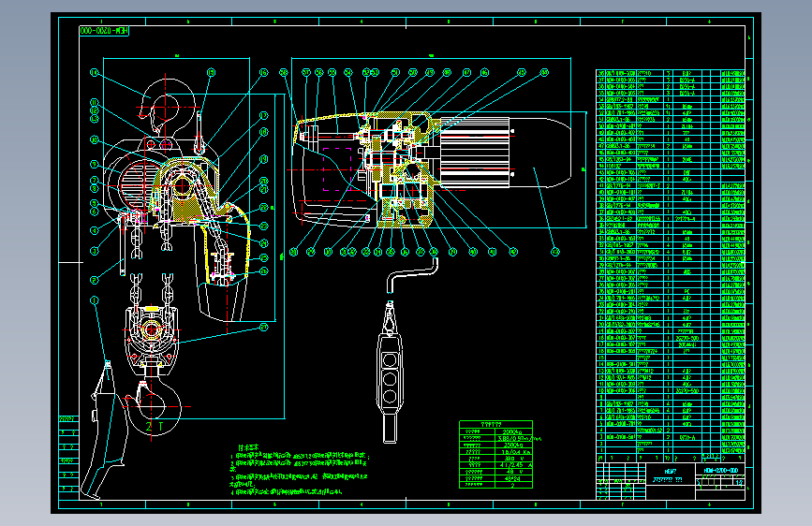Click the upper suspension hook of the hoist
Image resolution: width=812 pixels, height=526 pixels.
tap(167, 106)
